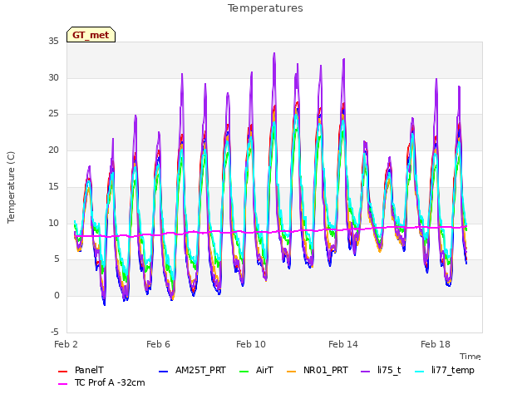Toggle the NR01_PRT legend entry
532x399 pixels.
pyautogui.click(x=318, y=370)
